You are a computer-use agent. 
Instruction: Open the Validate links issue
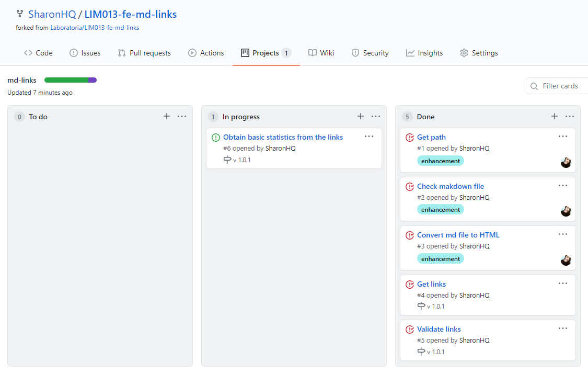[439, 330]
